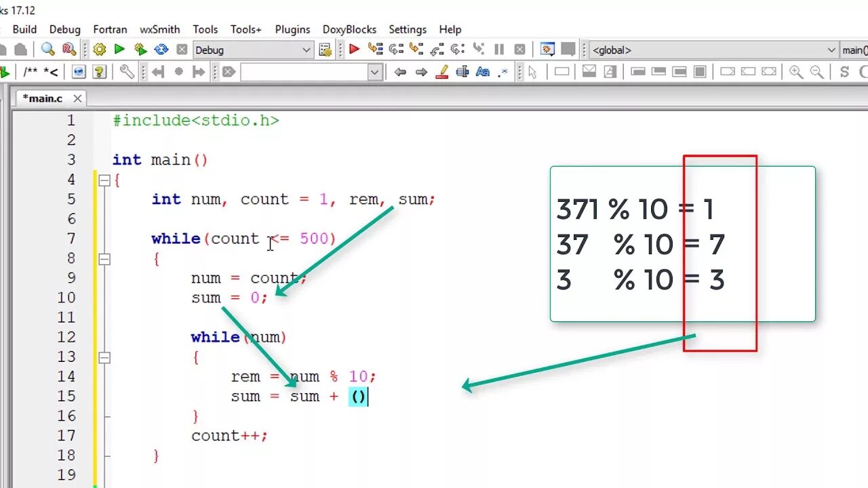
Task: Open the Find dialog via magnifier icon
Action: (x=47, y=49)
